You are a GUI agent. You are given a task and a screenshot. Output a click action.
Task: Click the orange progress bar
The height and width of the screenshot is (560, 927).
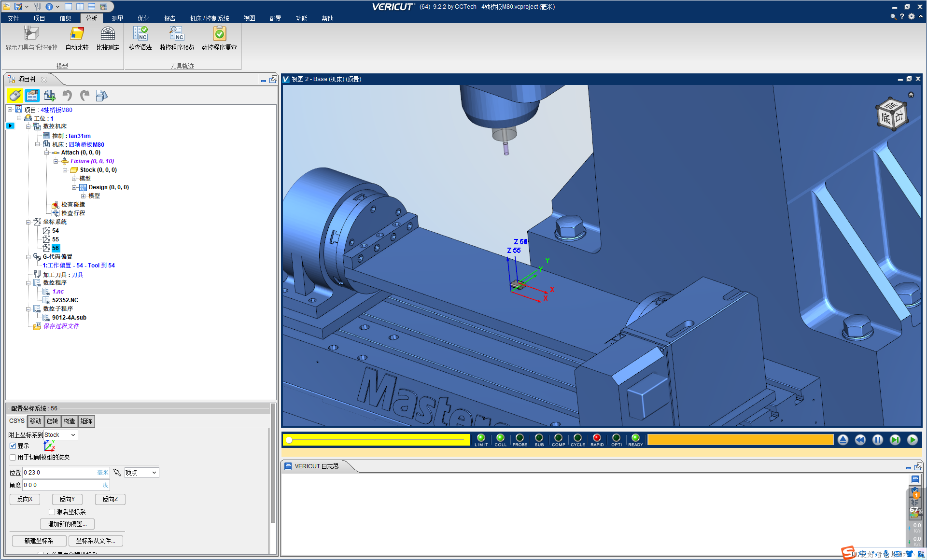pos(740,440)
